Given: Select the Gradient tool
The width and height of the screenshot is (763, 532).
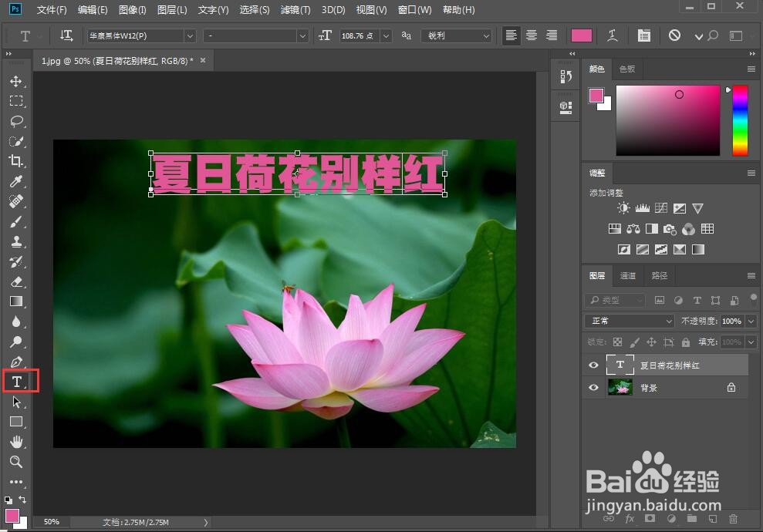Looking at the screenshot, I should pos(16,301).
